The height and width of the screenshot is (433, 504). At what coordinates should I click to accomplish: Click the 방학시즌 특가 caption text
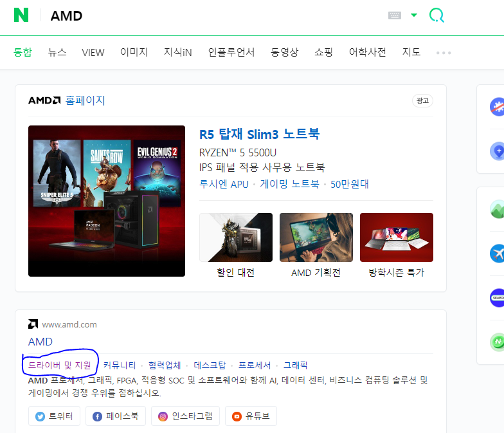pos(396,273)
